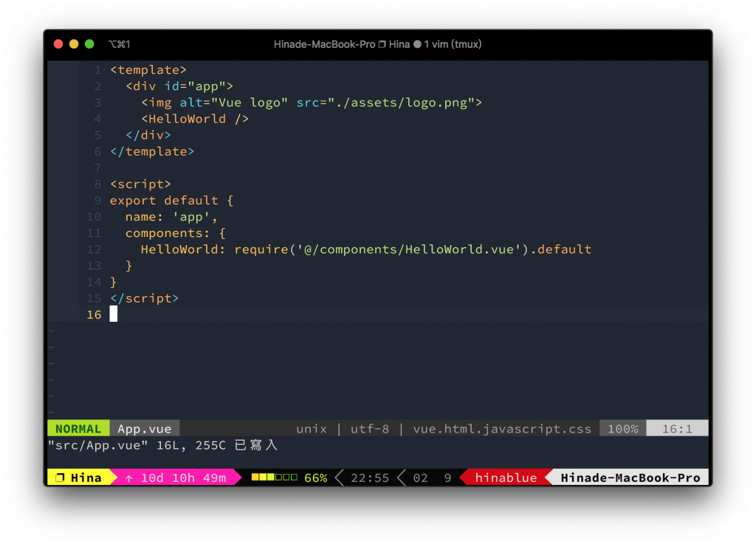Click the opening <template> tag on line 1

148,70
